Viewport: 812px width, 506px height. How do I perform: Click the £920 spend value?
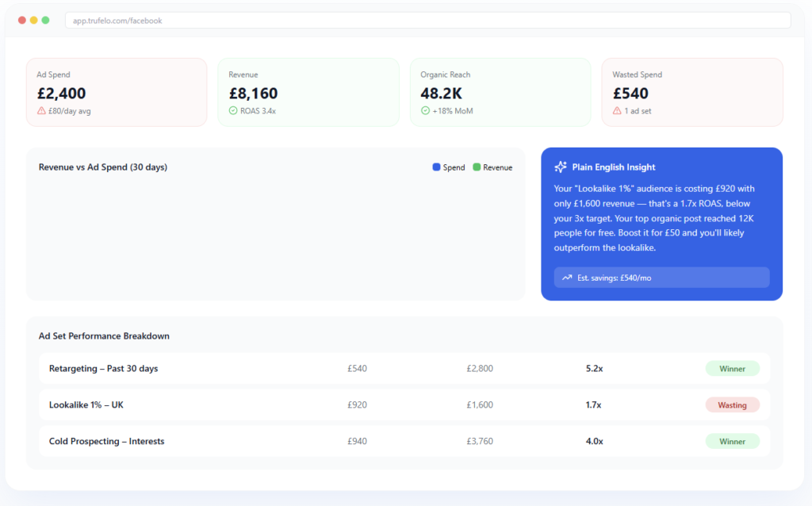[x=357, y=405]
